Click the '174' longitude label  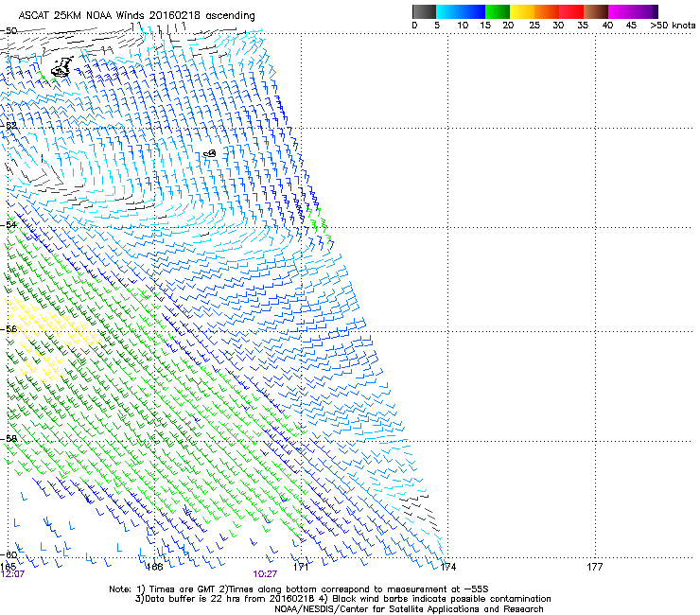(447, 567)
